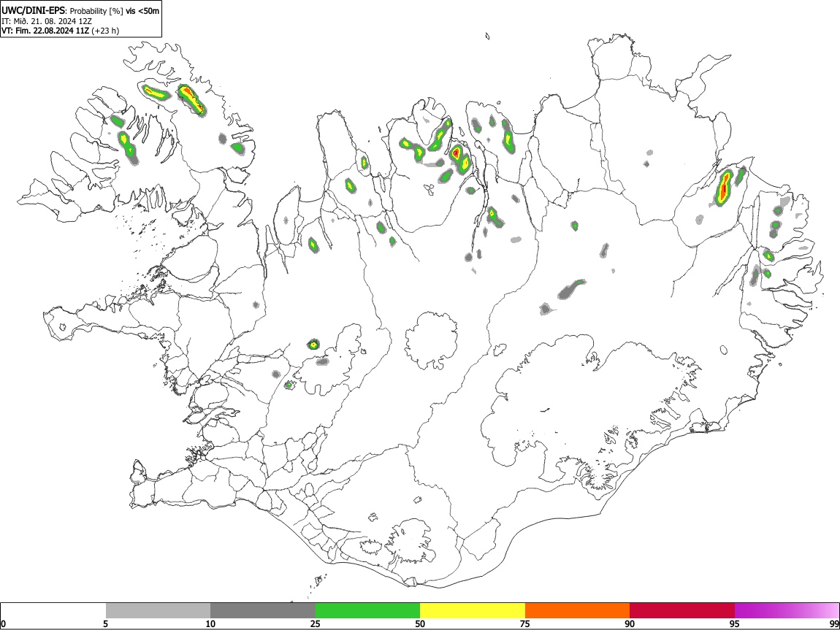Click the yellow 50–75% legend swatch
This screenshot has width=840, height=630.
(473, 611)
